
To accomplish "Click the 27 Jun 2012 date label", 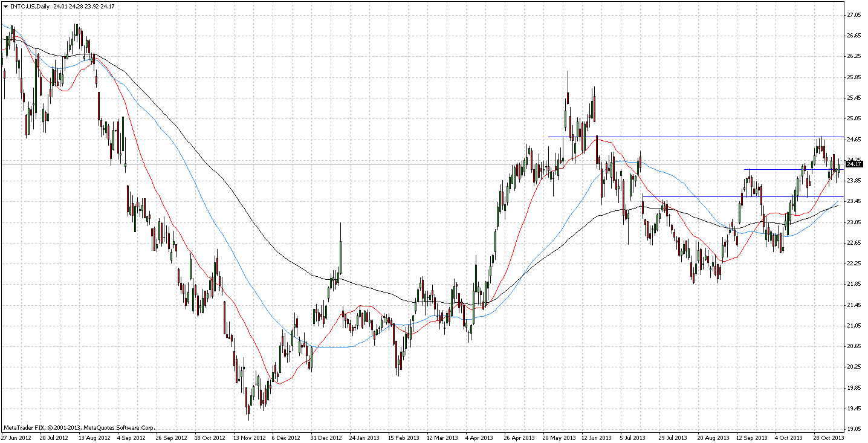I will tap(16, 437).
